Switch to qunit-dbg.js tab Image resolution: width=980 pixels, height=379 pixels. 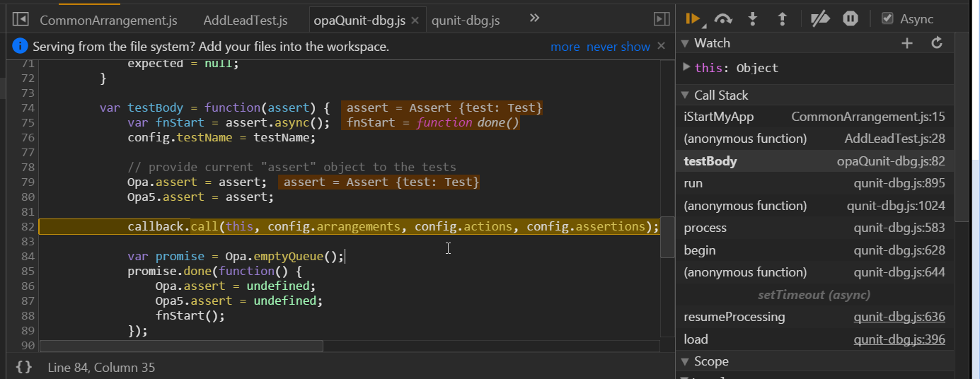point(466,21)
